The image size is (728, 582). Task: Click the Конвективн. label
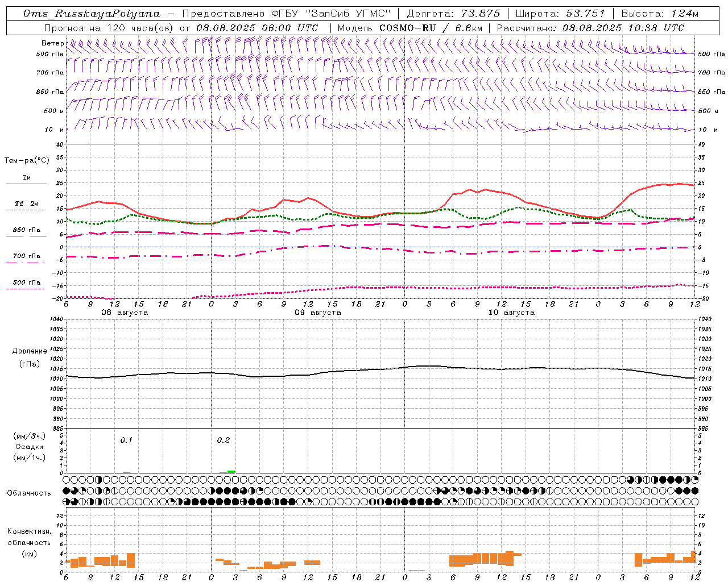[x=30, y=531]
